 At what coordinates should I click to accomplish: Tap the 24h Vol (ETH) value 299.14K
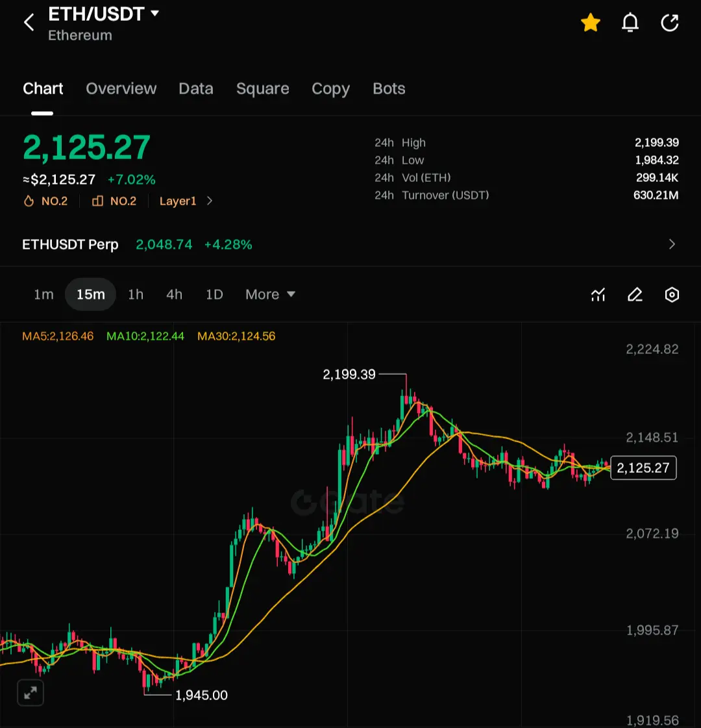point(657,178)
